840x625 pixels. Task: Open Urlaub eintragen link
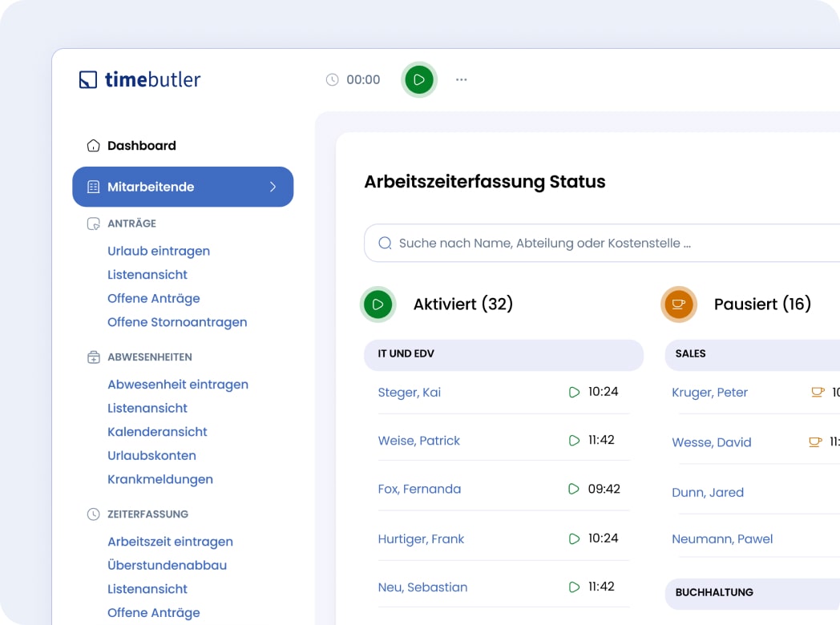click(x=159, y=251)
